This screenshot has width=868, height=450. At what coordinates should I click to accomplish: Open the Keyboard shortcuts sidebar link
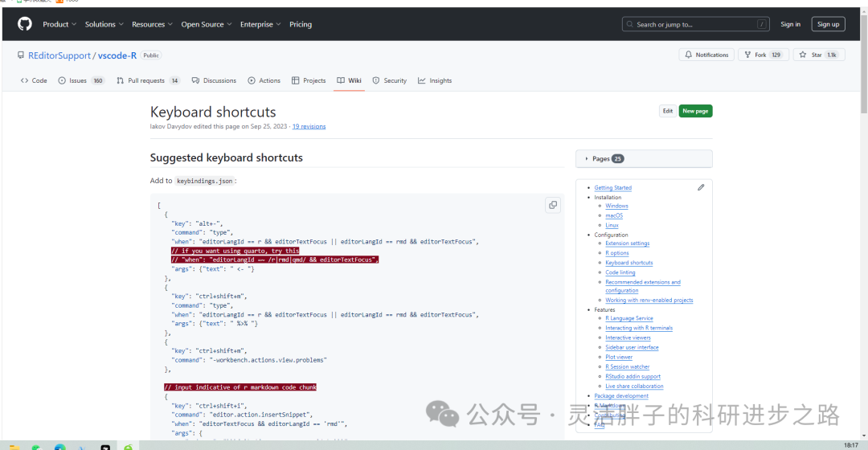coord(628,263)
